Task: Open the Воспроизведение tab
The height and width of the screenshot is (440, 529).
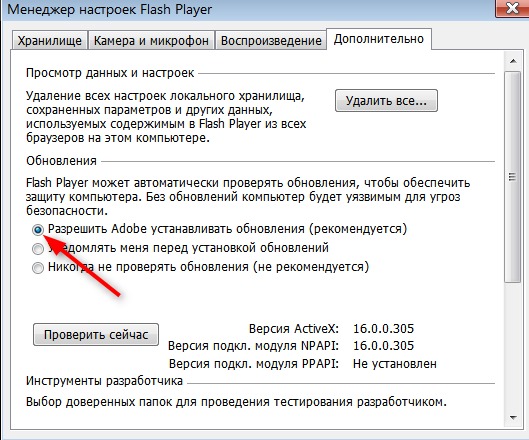Action: click(x=271, y=40)
